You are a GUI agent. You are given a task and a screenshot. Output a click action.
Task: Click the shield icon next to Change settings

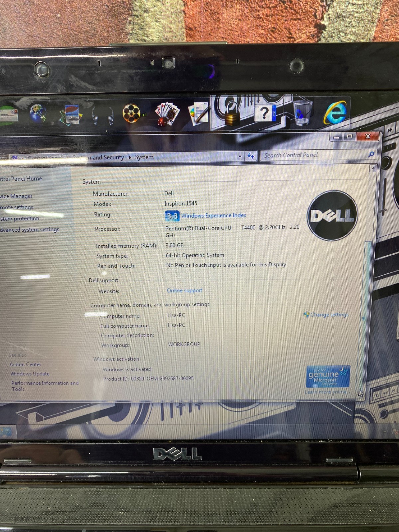(306, 315)
